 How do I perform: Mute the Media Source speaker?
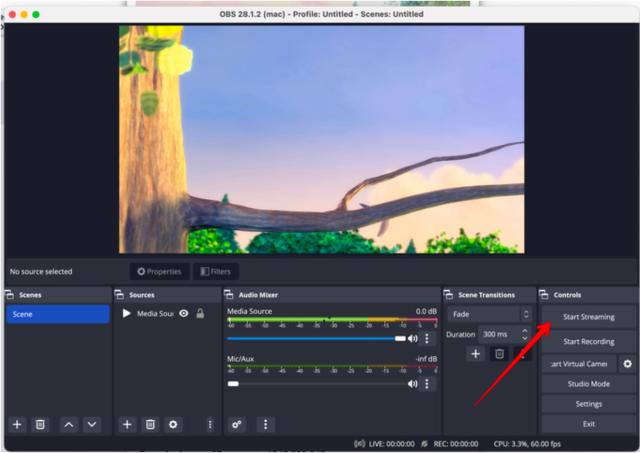coord(413,338)
